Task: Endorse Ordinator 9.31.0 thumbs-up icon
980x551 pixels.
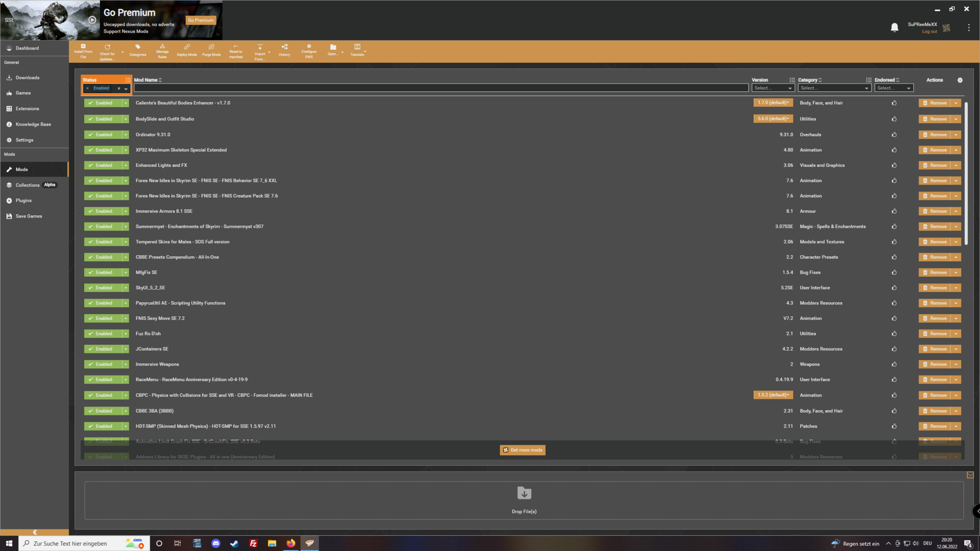Action: pos(894,135)
